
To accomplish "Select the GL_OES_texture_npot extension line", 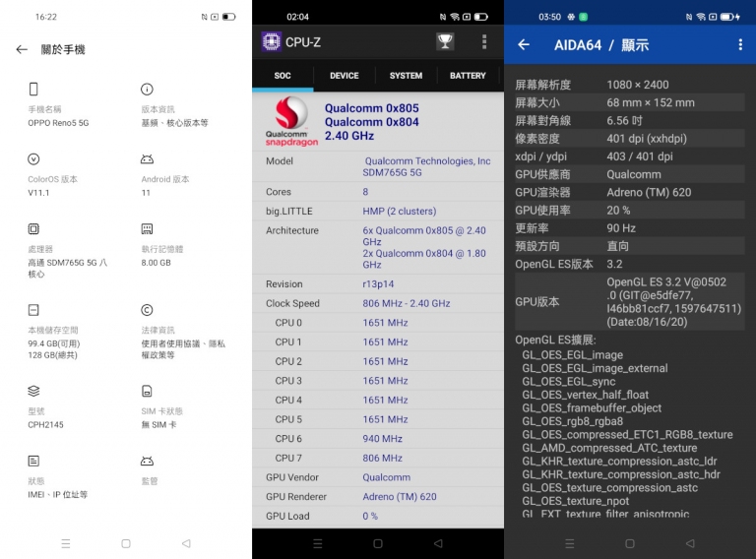I will pyautogui.click(x=575, y=501).
